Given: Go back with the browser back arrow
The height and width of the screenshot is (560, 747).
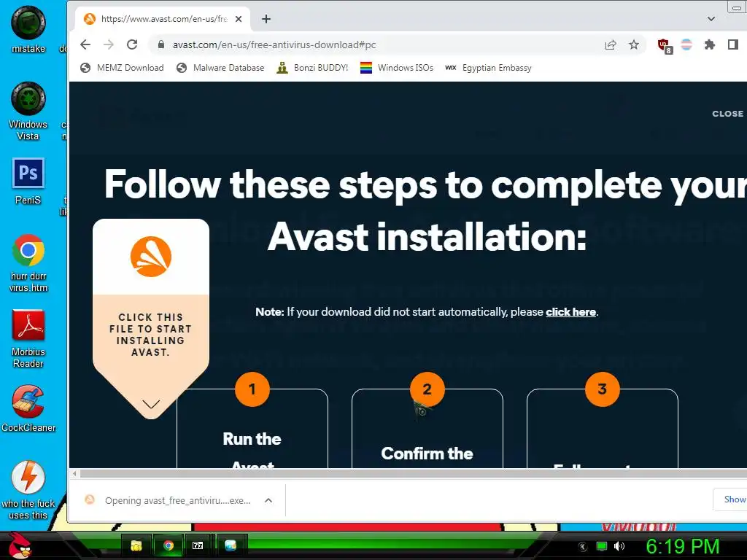Looking at the screenshot, I should pos(85,44).
